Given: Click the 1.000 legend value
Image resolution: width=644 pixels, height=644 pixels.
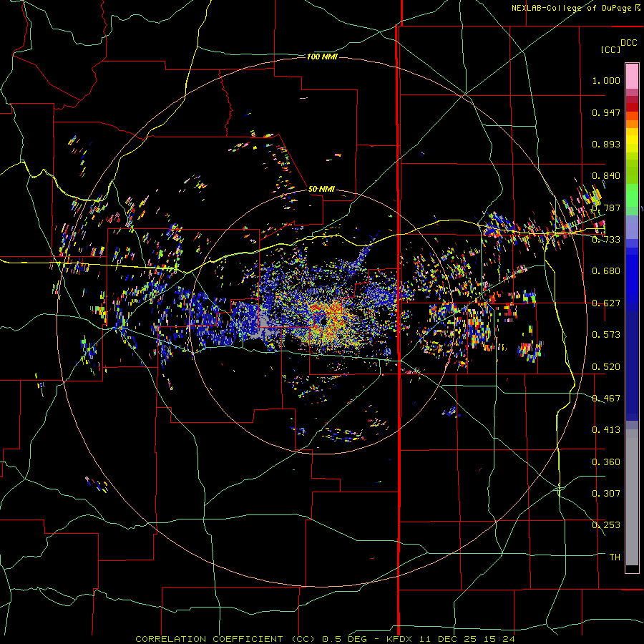Looking at the screenshot, I should pos(606,80).
